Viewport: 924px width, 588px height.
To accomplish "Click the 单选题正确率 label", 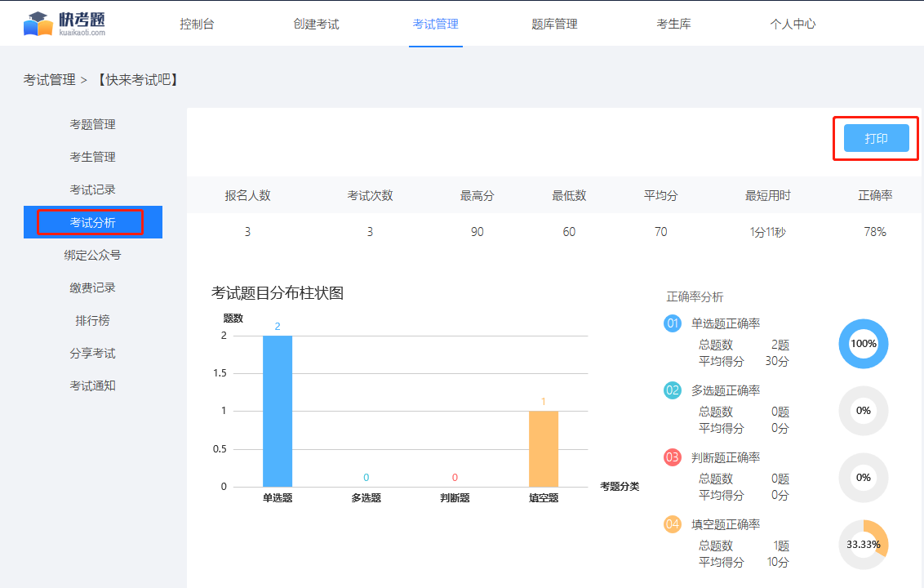I will click(726, 323).
